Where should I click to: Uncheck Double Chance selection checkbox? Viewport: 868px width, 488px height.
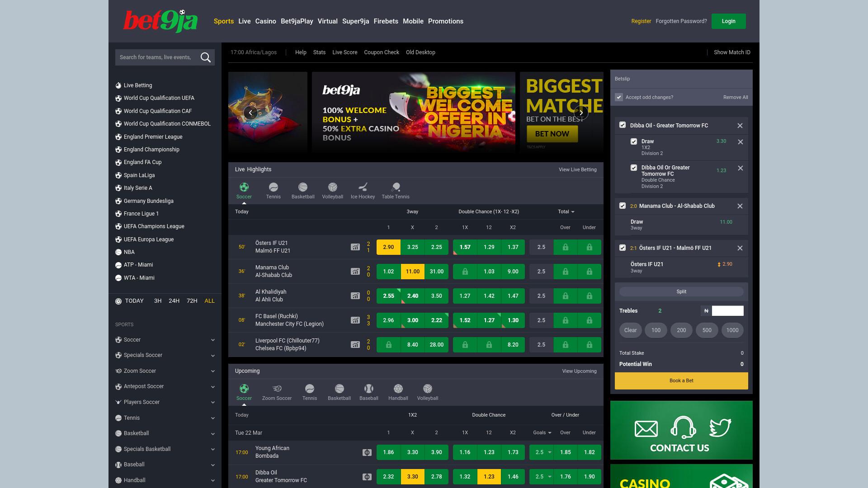(634, 168)
